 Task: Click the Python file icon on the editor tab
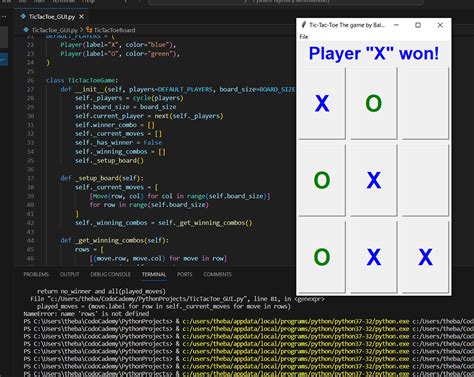pyautogui.click(x=23, y=16)
